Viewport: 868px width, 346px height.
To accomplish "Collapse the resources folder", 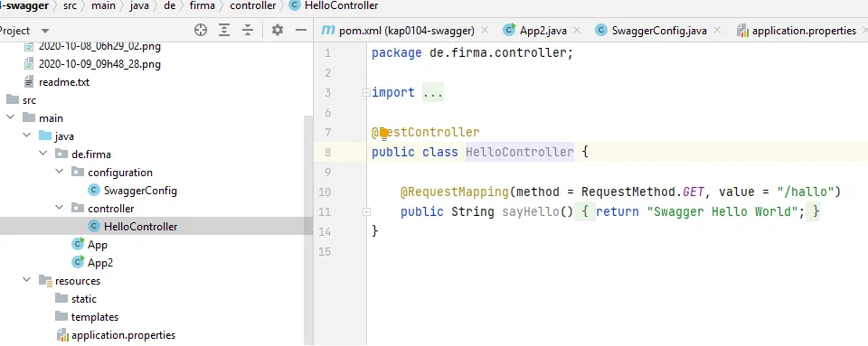I will (26, 280).
